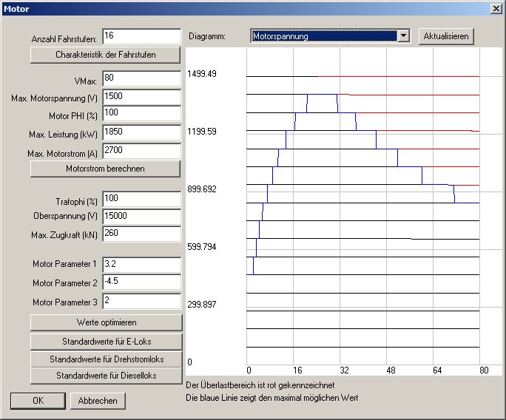Viewport: 506px width, 420px height.
Task: Confirm with the OK button
Action: 38,401
